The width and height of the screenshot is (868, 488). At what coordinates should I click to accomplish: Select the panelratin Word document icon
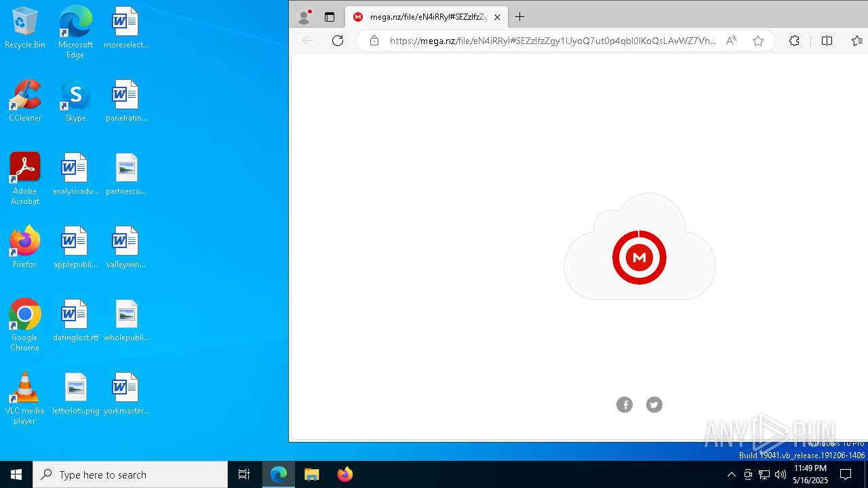coord(126,101)
